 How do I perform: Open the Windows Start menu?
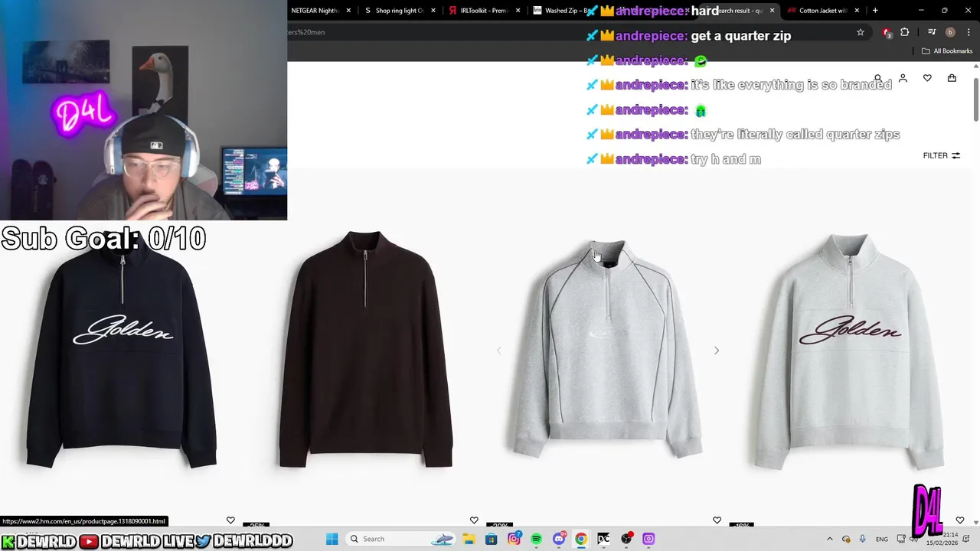coord(332,539)
